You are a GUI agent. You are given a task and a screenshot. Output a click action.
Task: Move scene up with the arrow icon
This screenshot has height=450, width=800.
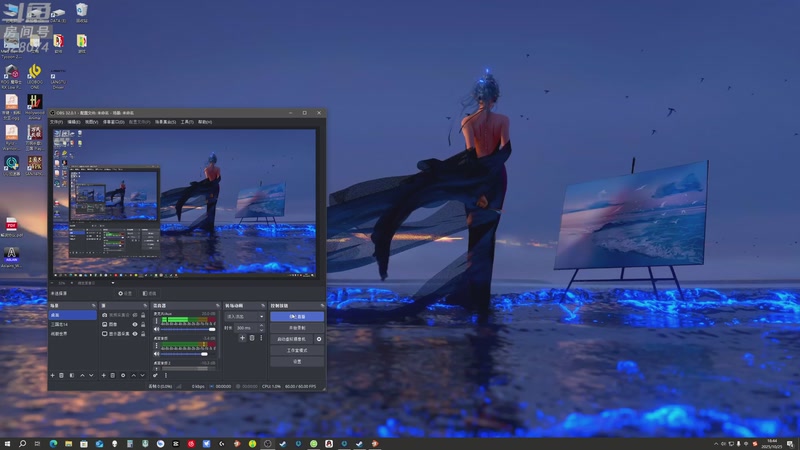[x=82, y=376]
